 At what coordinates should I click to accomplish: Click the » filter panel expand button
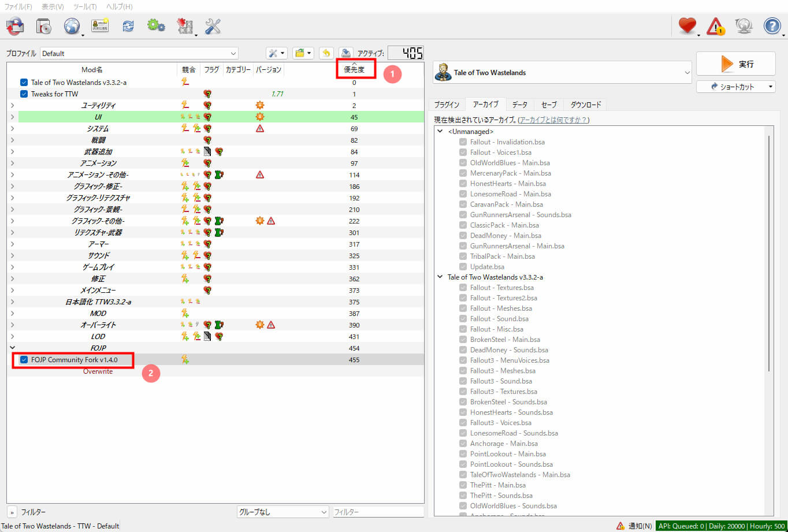pos(12,512)
